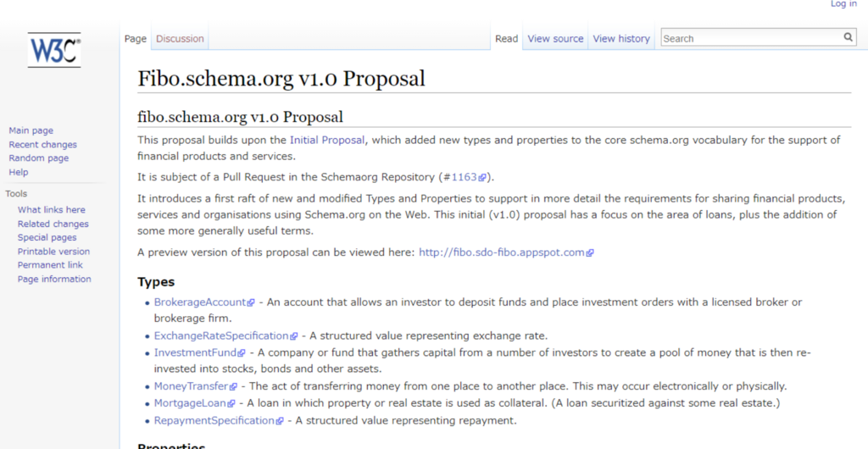The image size is (868, 449).
Task: Open the MoneyTransfer type link
Action: click(196, 386)
